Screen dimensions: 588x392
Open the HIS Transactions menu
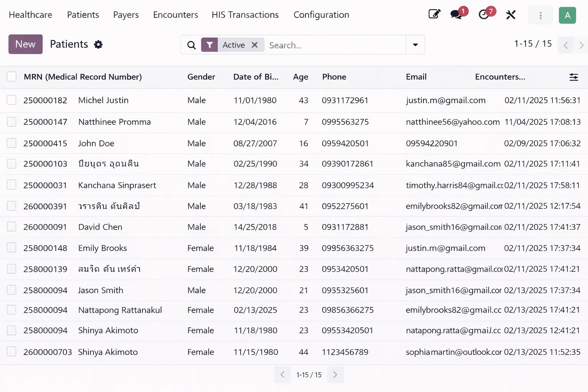click(x=245, y=15)
